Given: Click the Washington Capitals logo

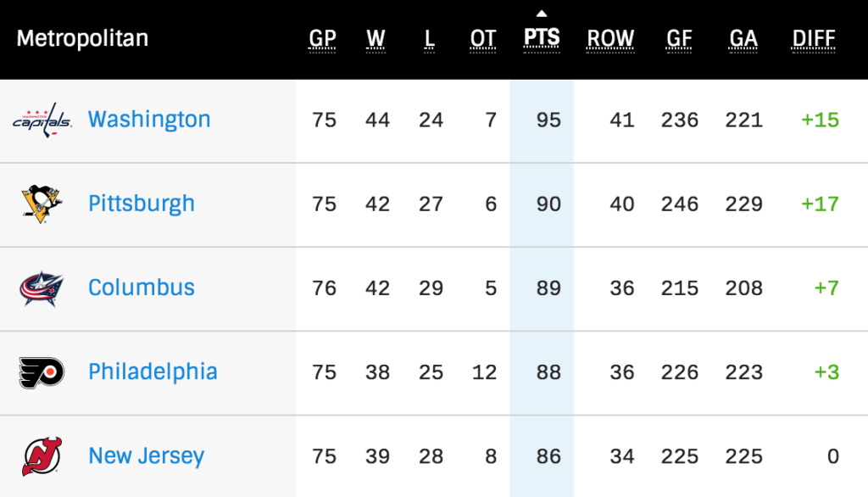Looking at the screenshot, I should point(42,120).
